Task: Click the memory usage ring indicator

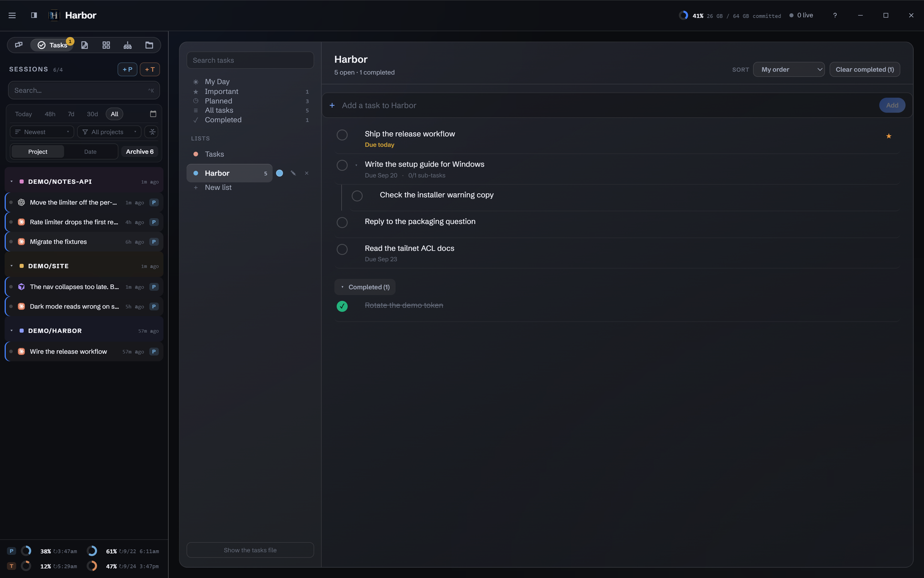Action: click(683, 15)
